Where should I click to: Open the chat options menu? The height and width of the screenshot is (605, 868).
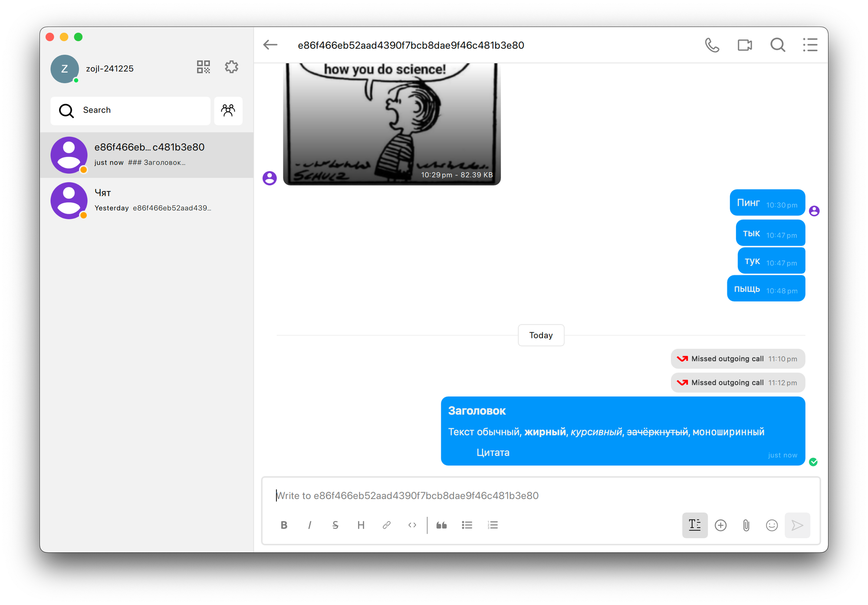810,45
